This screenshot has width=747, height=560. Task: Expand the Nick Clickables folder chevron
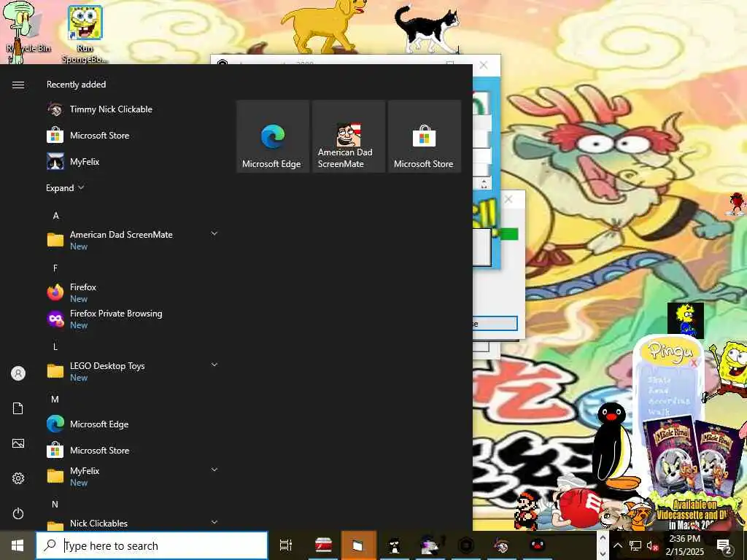214,522
